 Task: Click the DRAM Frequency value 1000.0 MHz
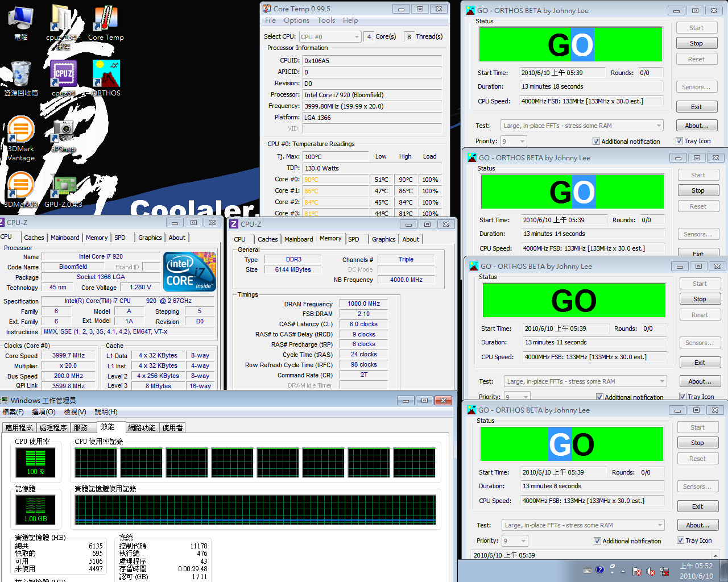coord(363,304)
